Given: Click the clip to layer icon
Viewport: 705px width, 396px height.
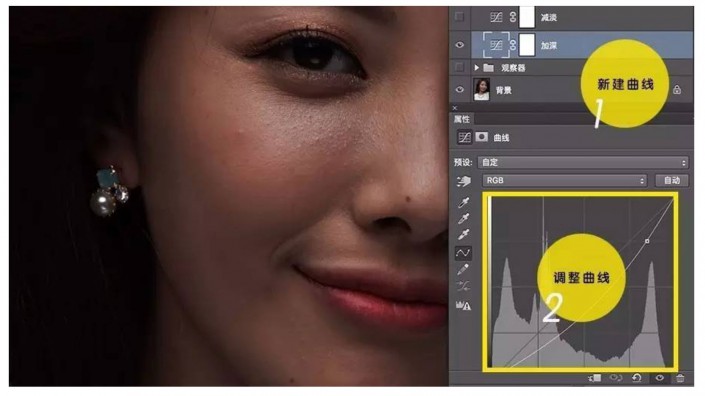Looking at the screenshot, I should [x=594, y=378].
